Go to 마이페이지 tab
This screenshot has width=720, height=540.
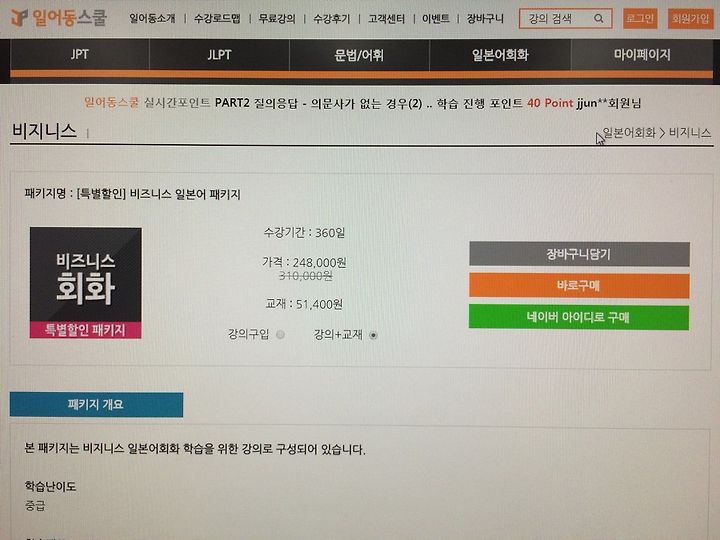[642, 55]
